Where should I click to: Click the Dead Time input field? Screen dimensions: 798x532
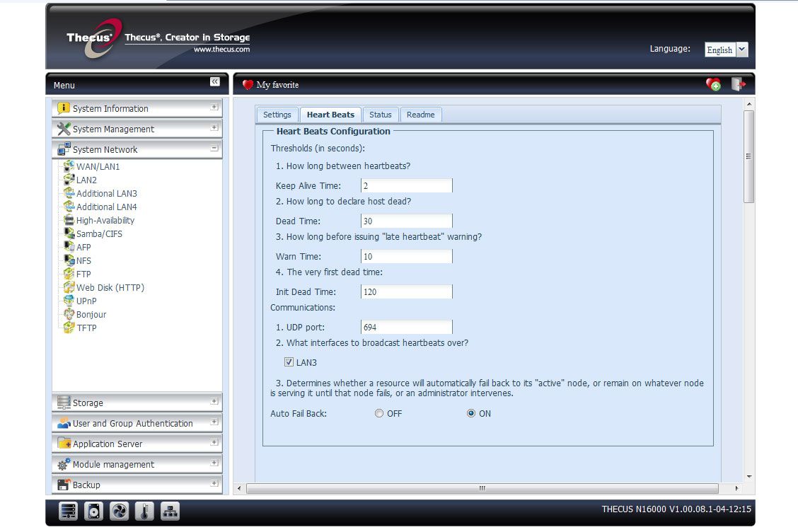(x=406, y=221)
